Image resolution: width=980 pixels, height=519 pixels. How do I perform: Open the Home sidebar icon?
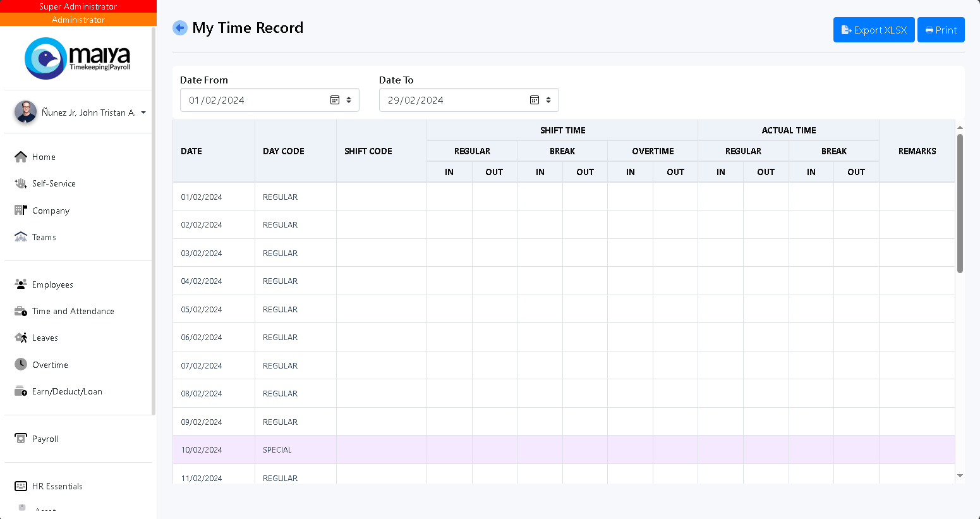click(x=21, y=157)
